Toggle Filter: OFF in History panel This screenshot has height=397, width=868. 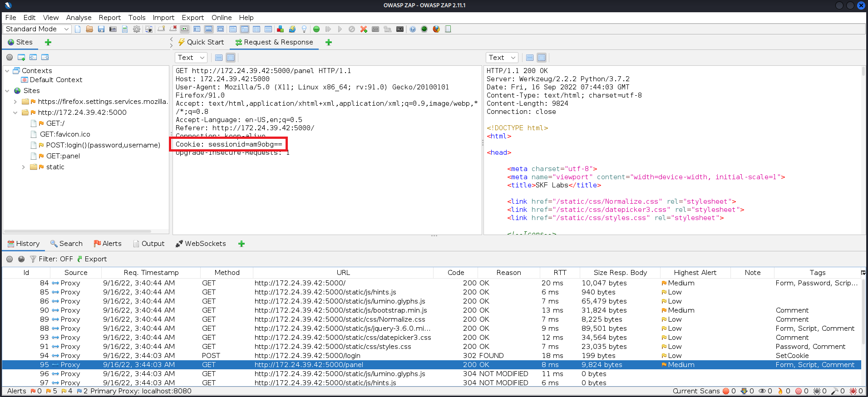(51, 259)
